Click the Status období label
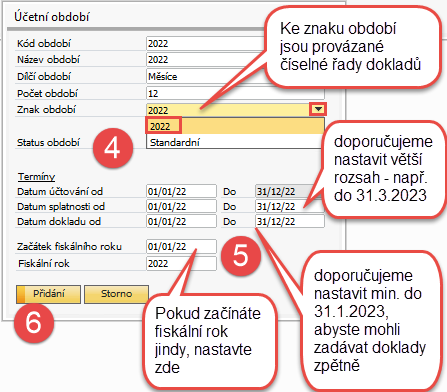447x392 pixels. (x=48, y=142)
